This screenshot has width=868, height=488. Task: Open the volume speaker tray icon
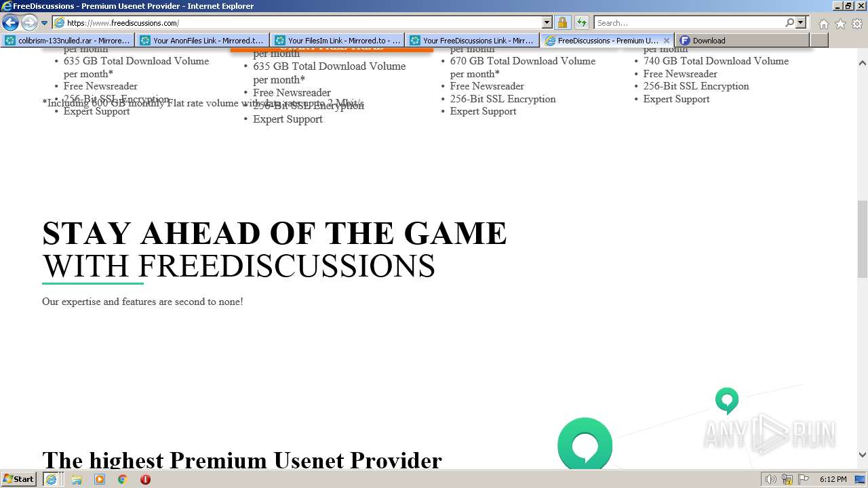771,479
